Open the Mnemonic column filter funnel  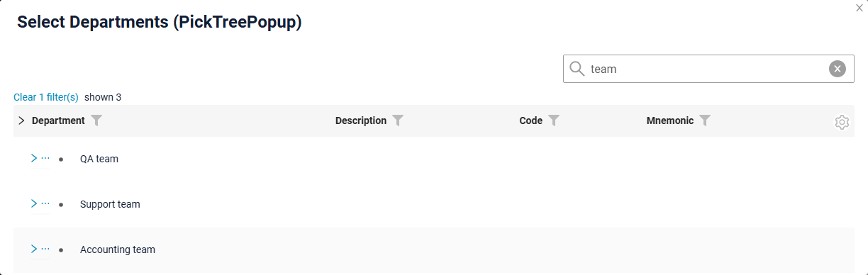tap(705, 120)
